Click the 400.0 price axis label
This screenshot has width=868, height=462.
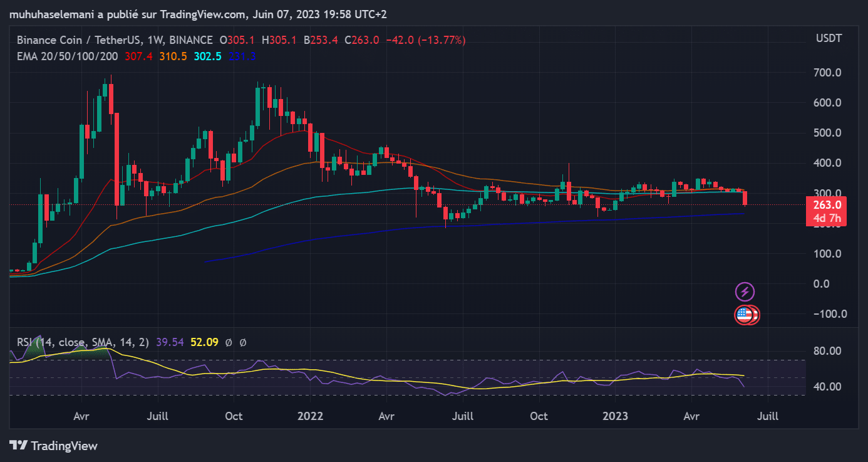click(827, 163)
